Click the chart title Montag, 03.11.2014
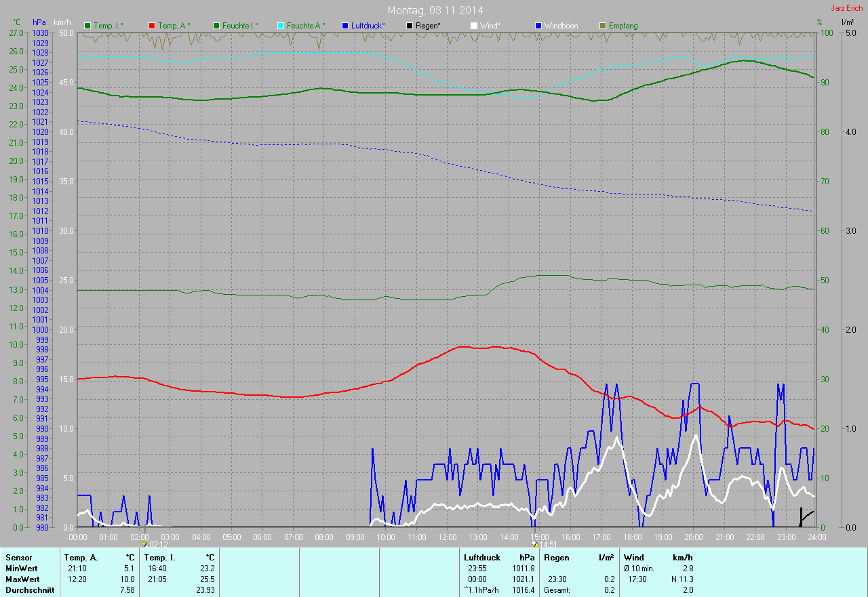 tap(433, 10)
